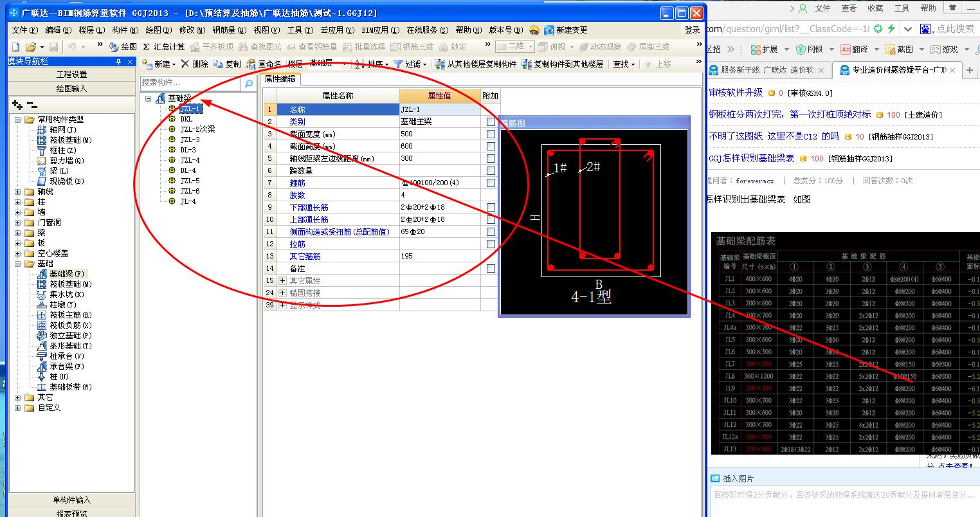Click the 删除 delete component icon

click(x=185, y=64)
